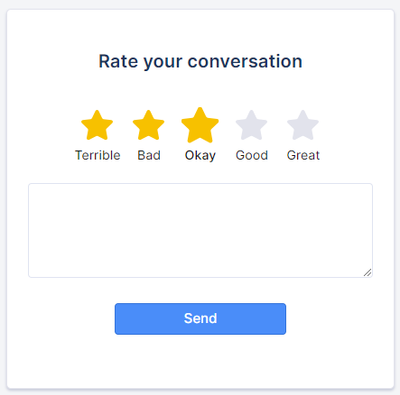400x395 pixels.
Task: Click the Great rating label
Action: 303,155
